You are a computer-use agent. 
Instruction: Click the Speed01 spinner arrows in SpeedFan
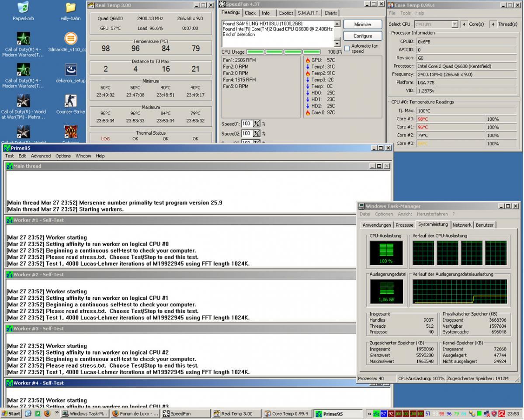coord(257,124)
